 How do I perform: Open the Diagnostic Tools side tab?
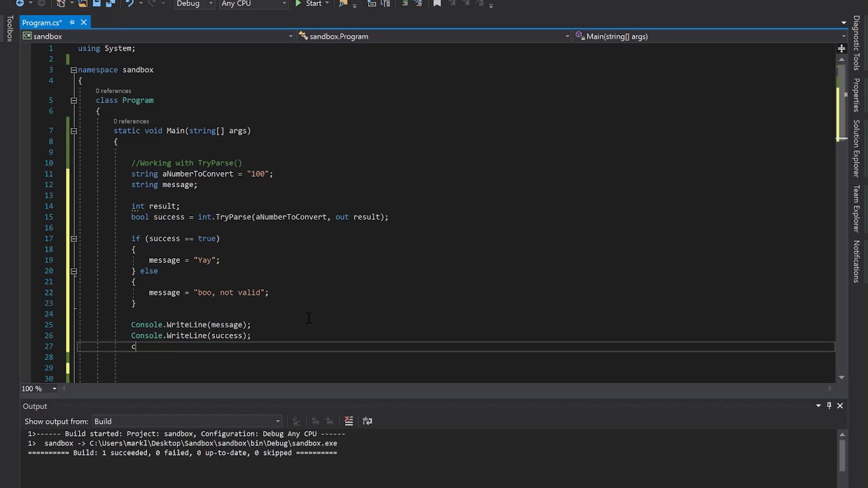click(856, 43)
